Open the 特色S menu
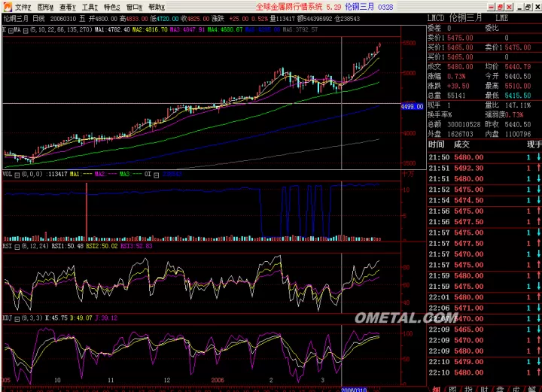Image resolution: width=542 pixels, height=392 pixels. 112,8
